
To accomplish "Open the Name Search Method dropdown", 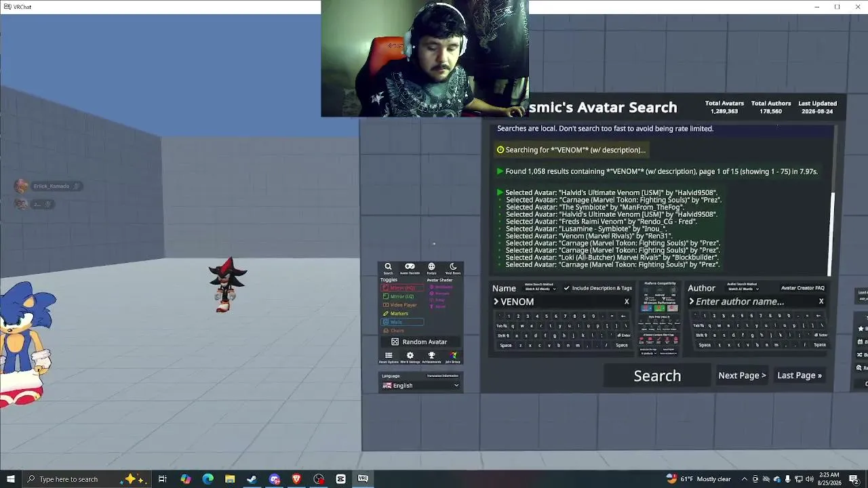I will click(540, 287).
